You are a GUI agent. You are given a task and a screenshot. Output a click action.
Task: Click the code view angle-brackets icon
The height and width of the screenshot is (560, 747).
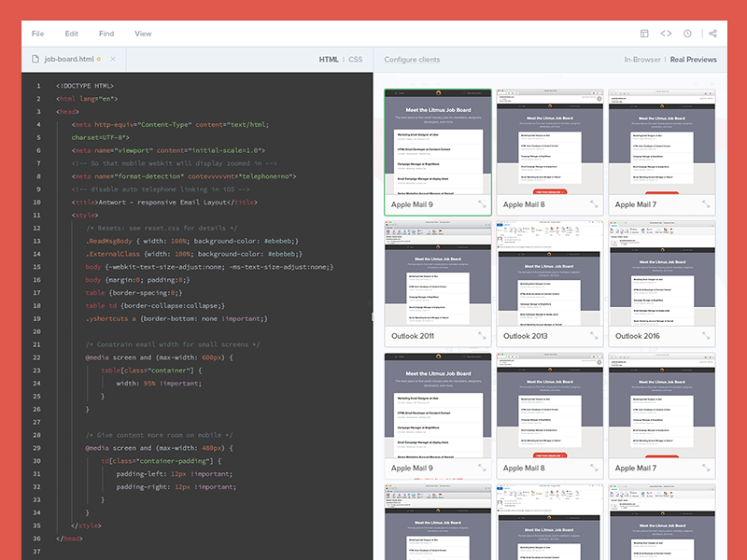[x=666, y=34]
